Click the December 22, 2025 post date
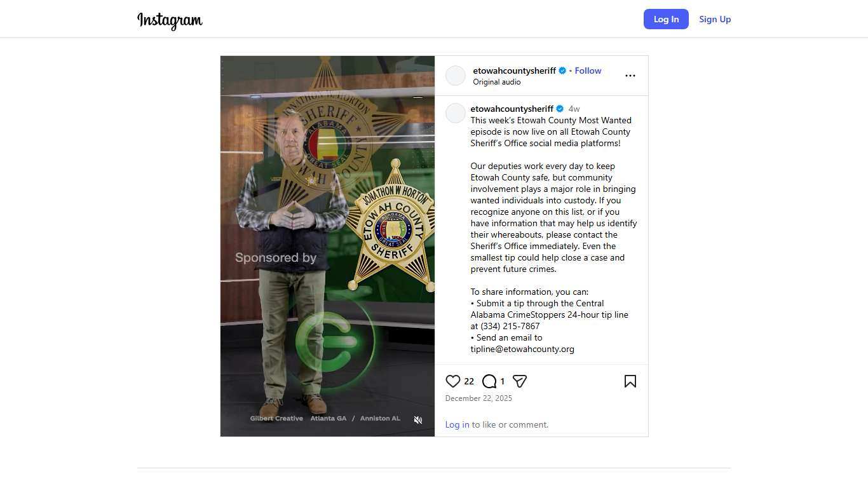 478,398
